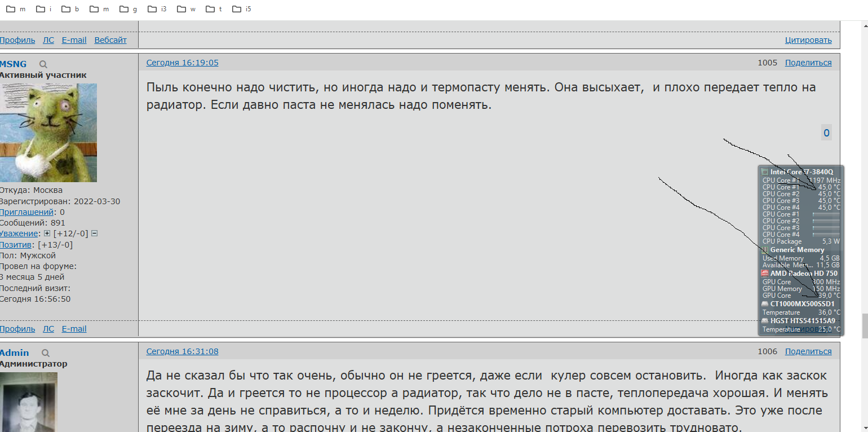Click HGST HTS541515A9 drive icon
The image size is (868, 432).
point(765,321)
